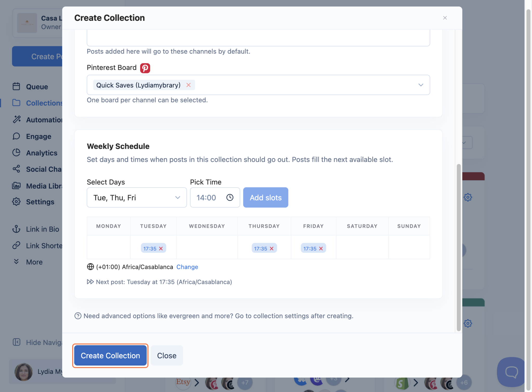
Task: Open Engage from the sidebar
Action: click(x=38, y=136)
